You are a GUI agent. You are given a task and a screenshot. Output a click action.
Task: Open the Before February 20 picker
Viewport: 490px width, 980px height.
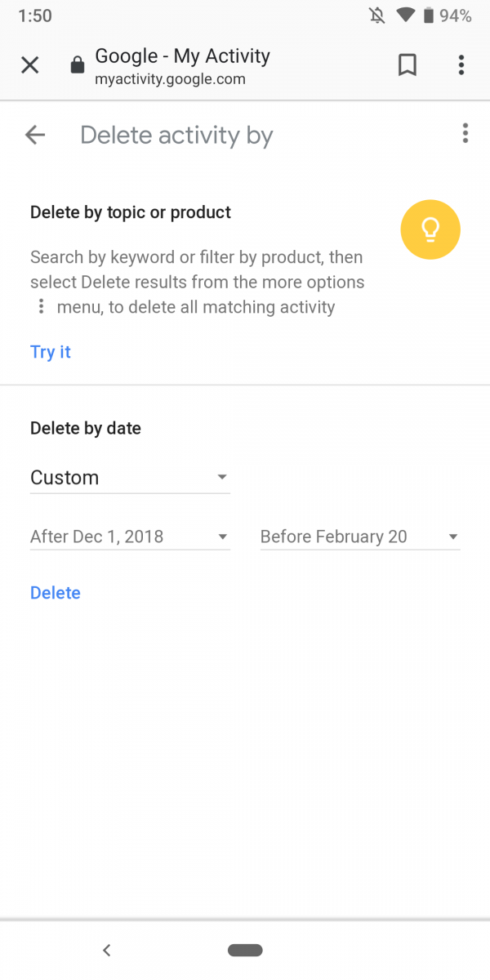[359, 537]
